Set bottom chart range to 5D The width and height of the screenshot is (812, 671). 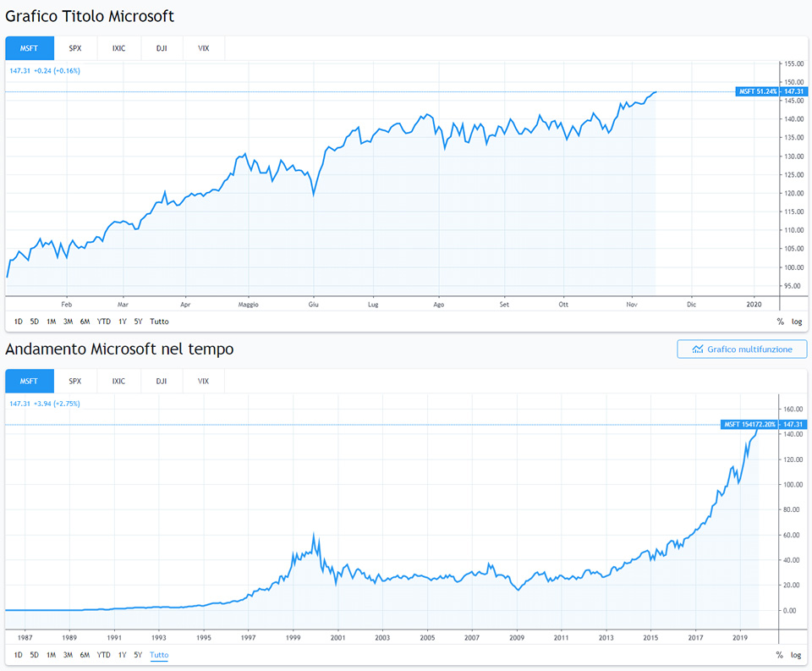(34, 655)
